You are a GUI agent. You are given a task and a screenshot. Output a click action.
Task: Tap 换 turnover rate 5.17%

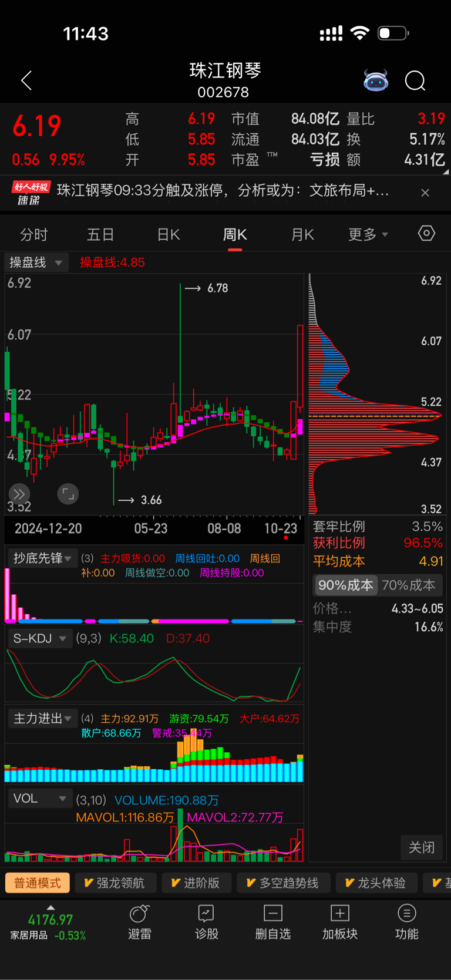pyautogui.click(x=427, y=140)
